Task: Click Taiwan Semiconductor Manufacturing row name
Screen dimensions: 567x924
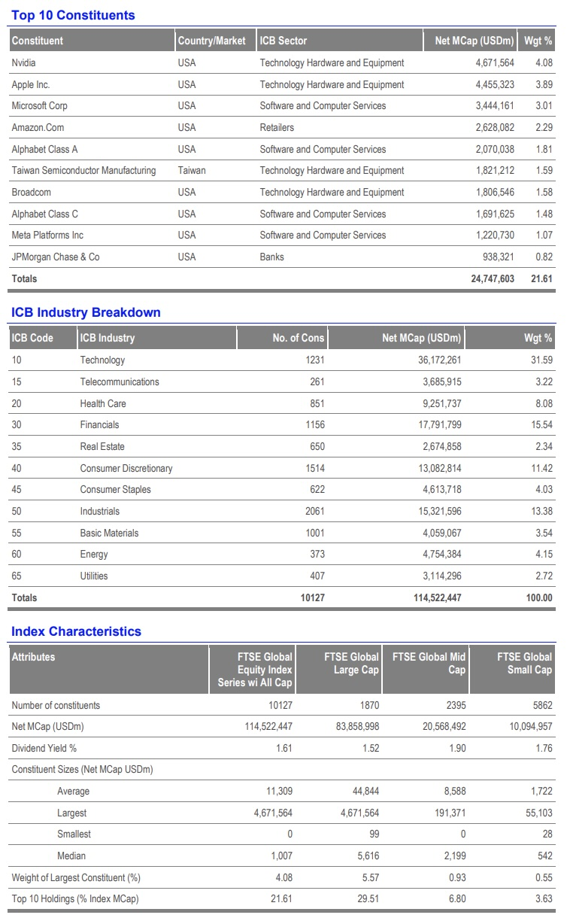Action: (x=83, y=171)
